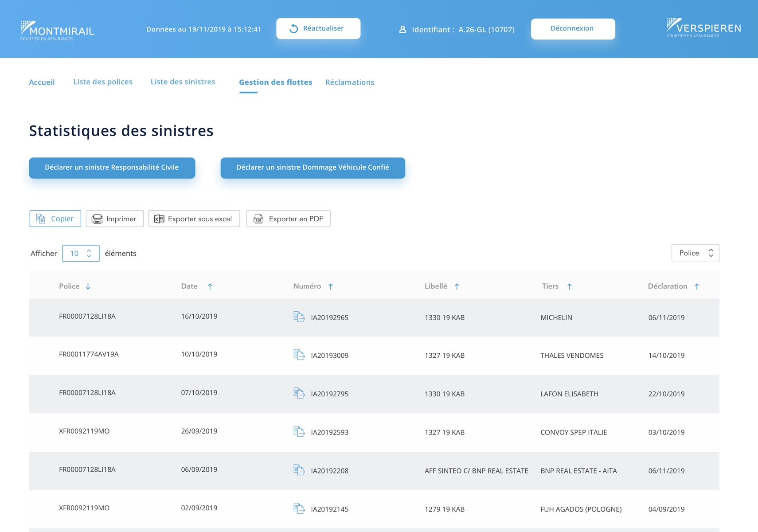This screenshot has width=758, height=532.
Task: Click the Montmirail logo
Action: [57, 30]
